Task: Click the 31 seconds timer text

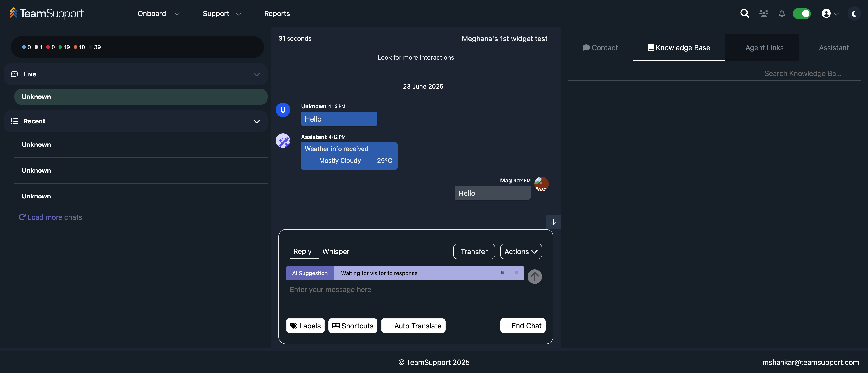Action: click(x=295, y=38)
